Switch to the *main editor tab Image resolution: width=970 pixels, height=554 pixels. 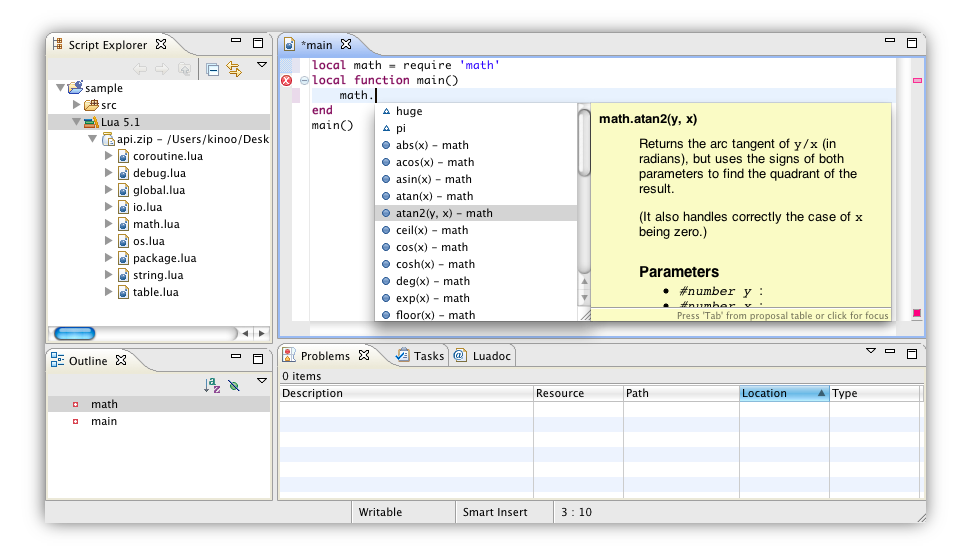pyautogui.click(x=316, y=45)
